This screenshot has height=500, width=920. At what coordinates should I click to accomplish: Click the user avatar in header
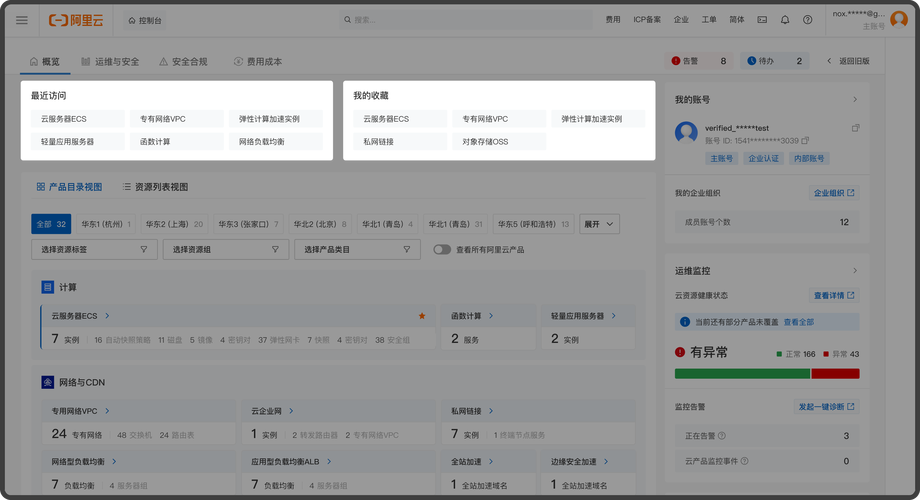pyautogui.click(x=899, y=19)
